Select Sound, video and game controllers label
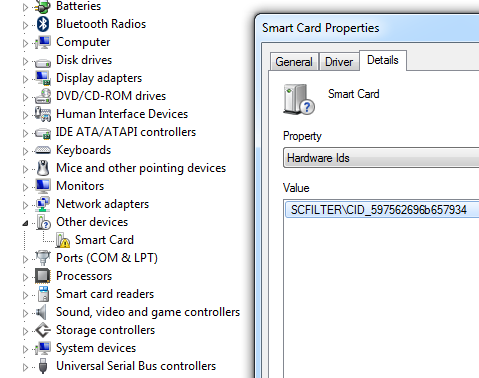 148,312
